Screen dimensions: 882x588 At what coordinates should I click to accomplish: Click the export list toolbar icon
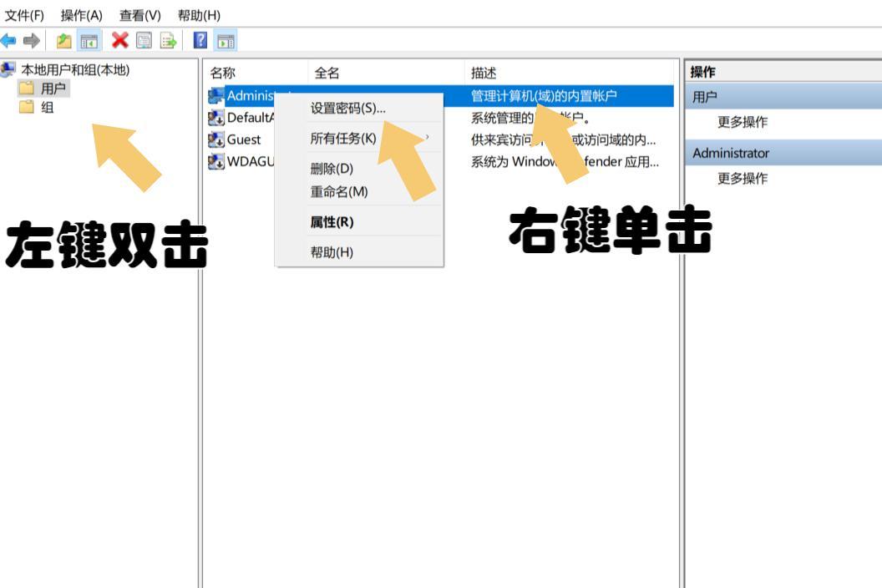165,39
